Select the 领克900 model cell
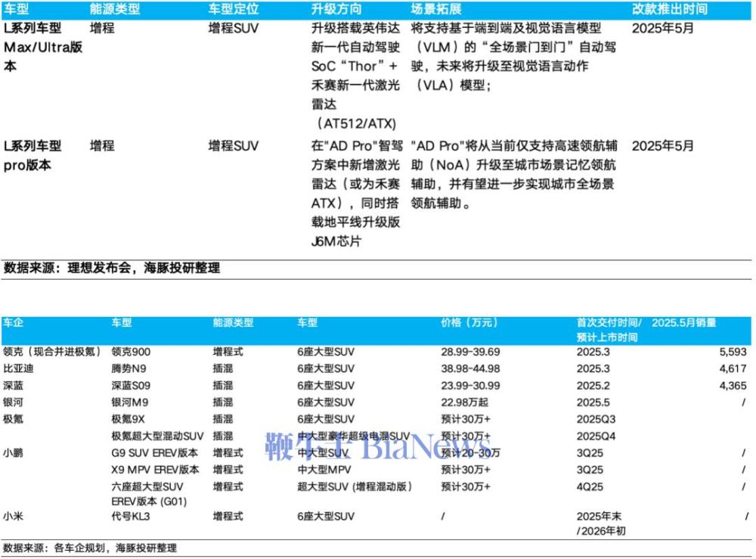This screenshot has height=559, width=756. click(131, 352)
